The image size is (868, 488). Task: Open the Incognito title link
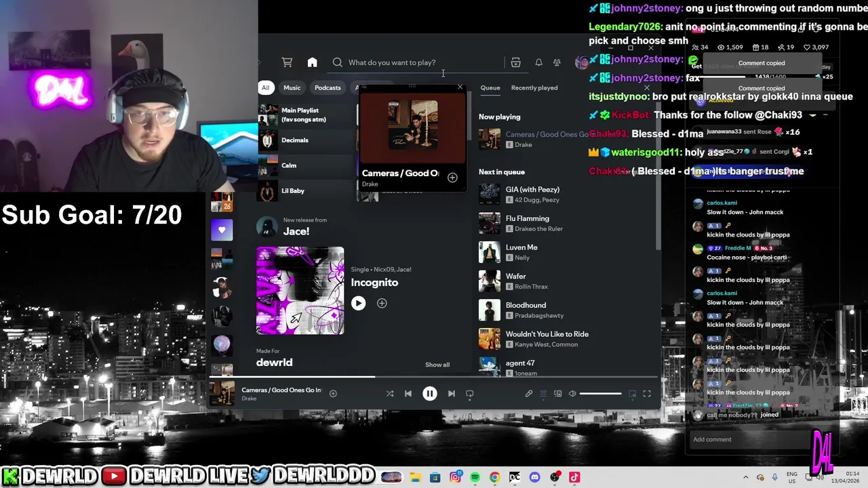point(374,283)
